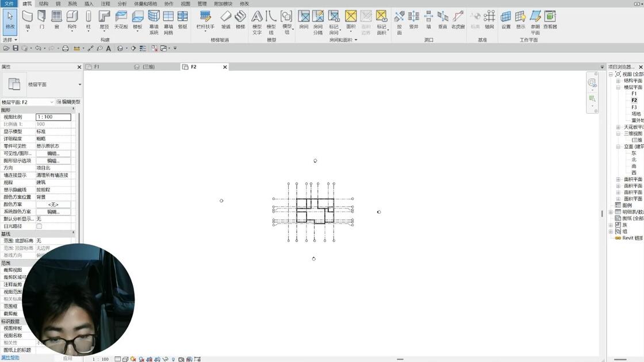This screenshot has height=362, width=644.
Task: Select the 竖梃 (Mullion) tool
Action: 183,20
